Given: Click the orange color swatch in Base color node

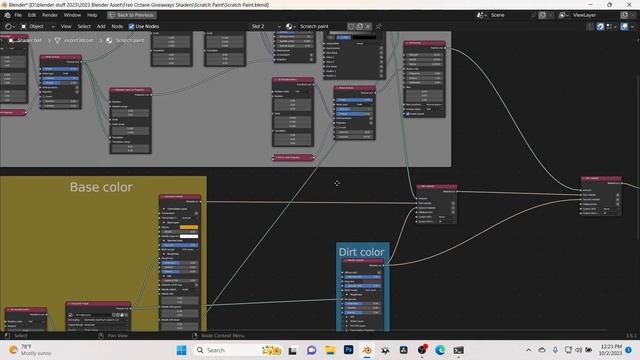Looking at the screenshot, I should click(x=189, y=227).
